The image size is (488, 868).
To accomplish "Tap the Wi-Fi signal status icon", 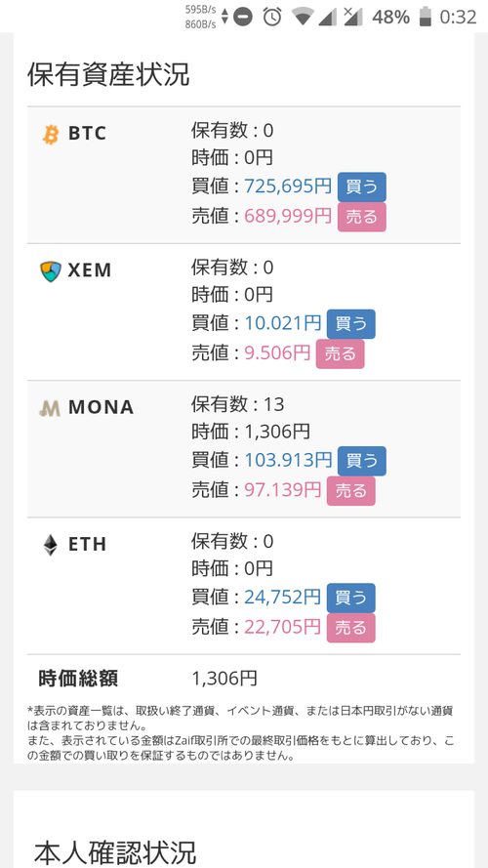I will [304, 18].
